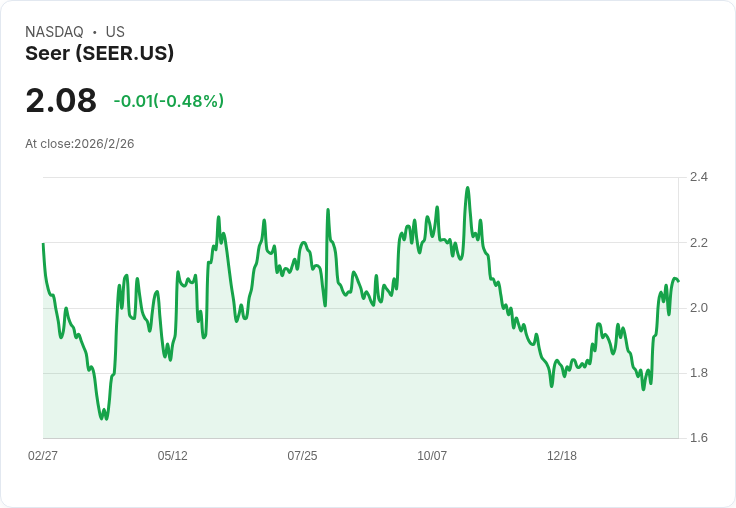Screen dimensions: 736x508
Task: Click the highest peak of the price line
Action: tap(468, 188)
